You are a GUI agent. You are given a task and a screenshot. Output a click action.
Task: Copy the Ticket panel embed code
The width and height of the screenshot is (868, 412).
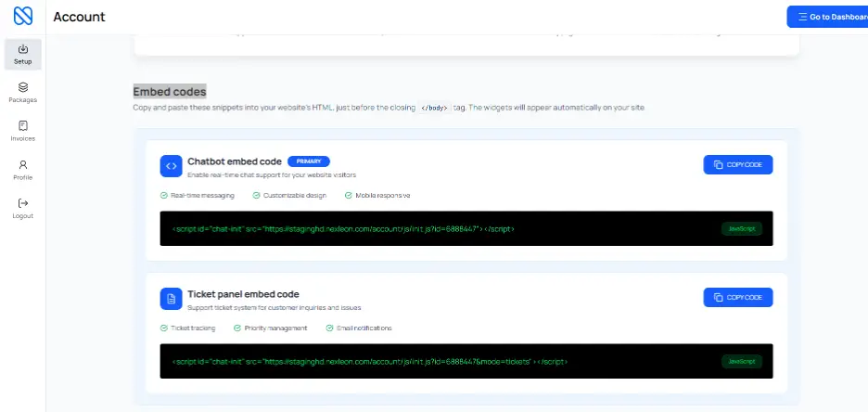pos(737,298)
